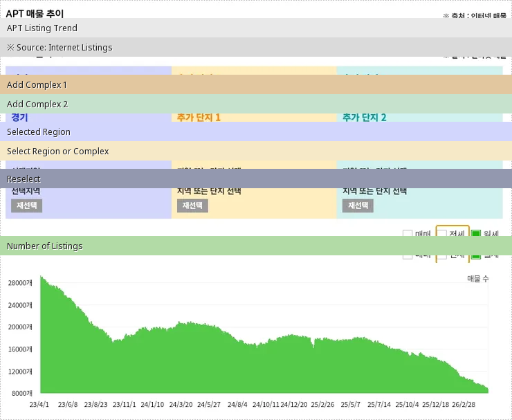Select the orange 추가 단지 1 heading

pyautogui.click(x=199, y=118)
